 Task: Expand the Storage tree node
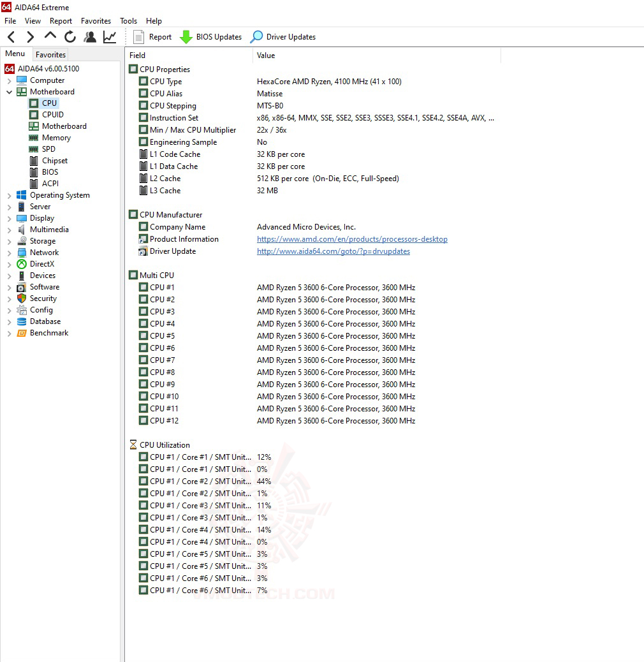click(9, 242)
